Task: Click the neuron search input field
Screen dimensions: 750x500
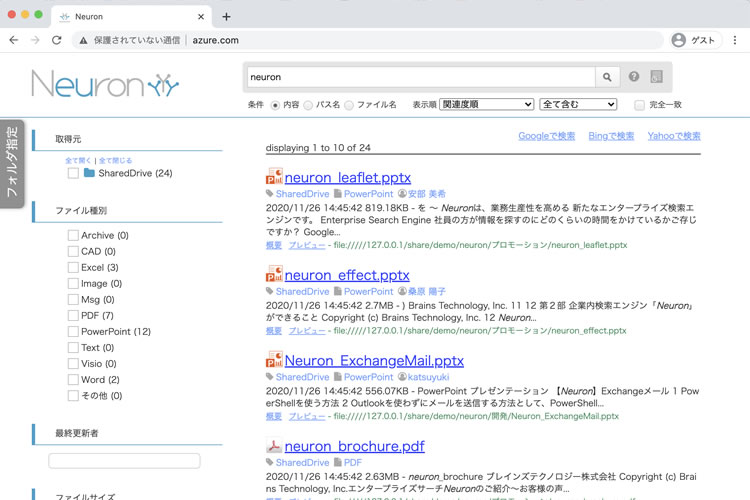Action: pyautogui.click(x=421, y=77)
